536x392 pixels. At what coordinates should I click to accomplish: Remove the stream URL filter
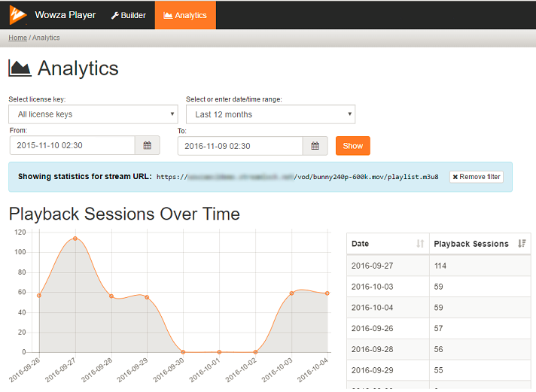[x=476, y=177]
